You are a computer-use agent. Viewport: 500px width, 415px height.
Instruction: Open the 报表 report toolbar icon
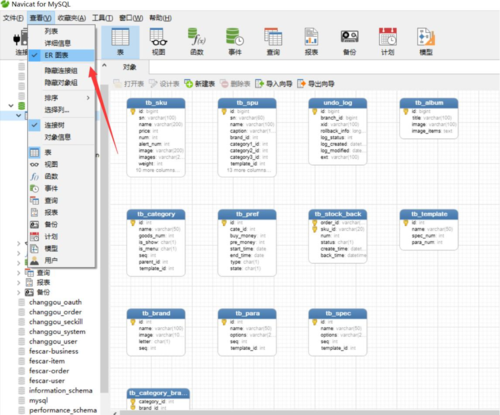311,42
